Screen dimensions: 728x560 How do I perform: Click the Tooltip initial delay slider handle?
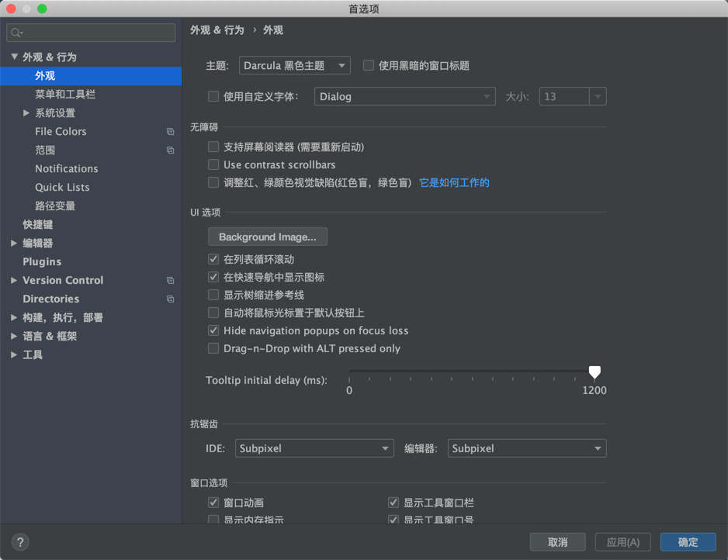(595, 373)
